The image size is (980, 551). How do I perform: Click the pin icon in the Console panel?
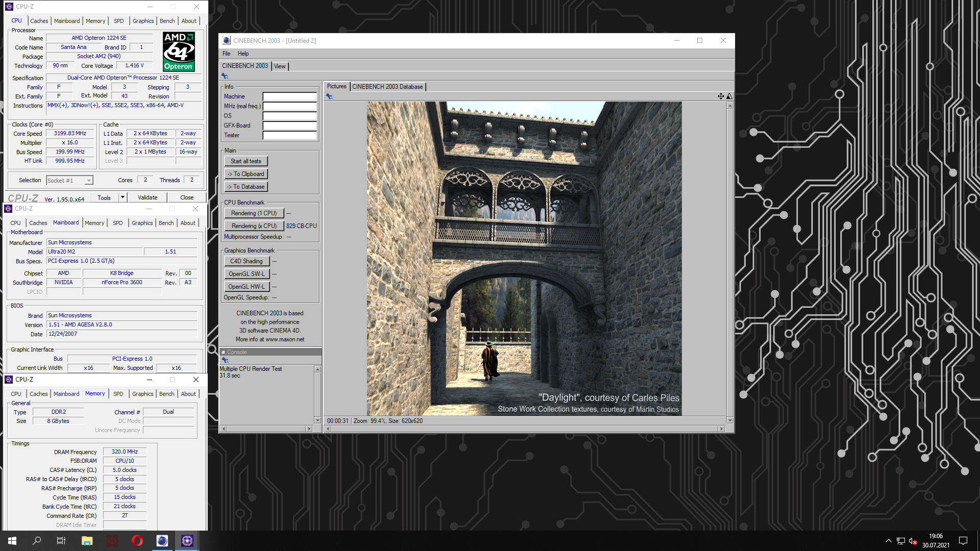pyautogui.click(x=225, y=360)
